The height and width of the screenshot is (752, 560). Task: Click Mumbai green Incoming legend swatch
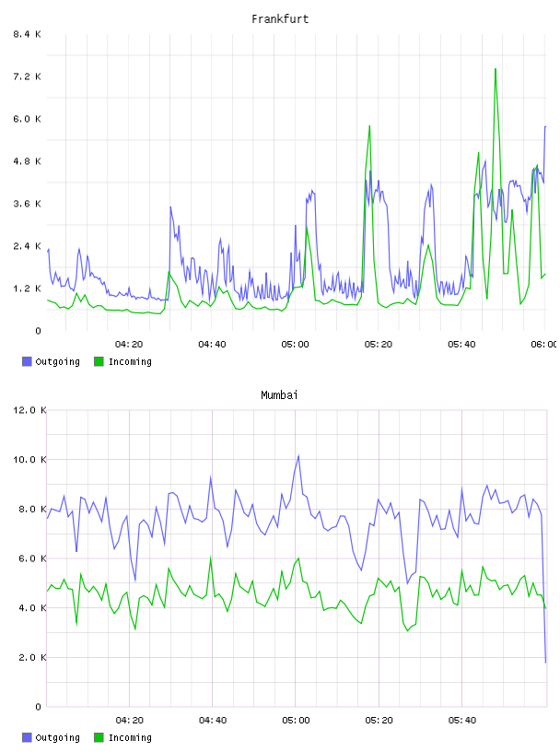[99, 737]
